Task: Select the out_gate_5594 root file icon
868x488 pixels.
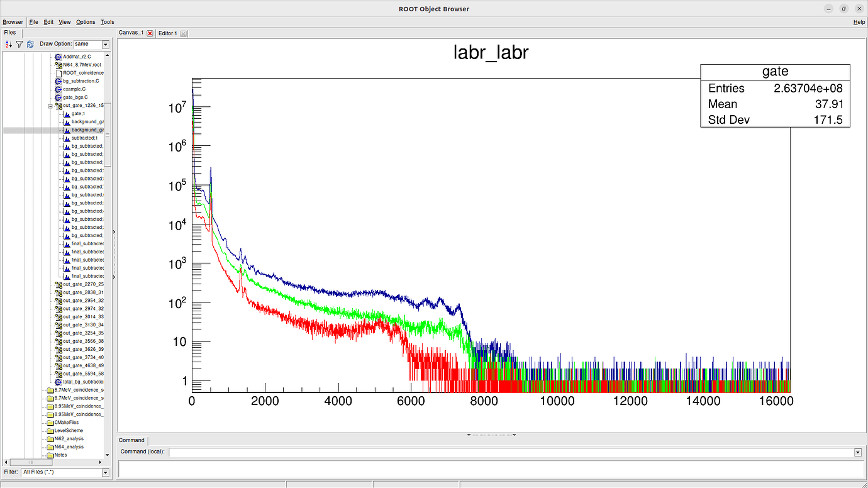Action: click(x=58, y=374)
